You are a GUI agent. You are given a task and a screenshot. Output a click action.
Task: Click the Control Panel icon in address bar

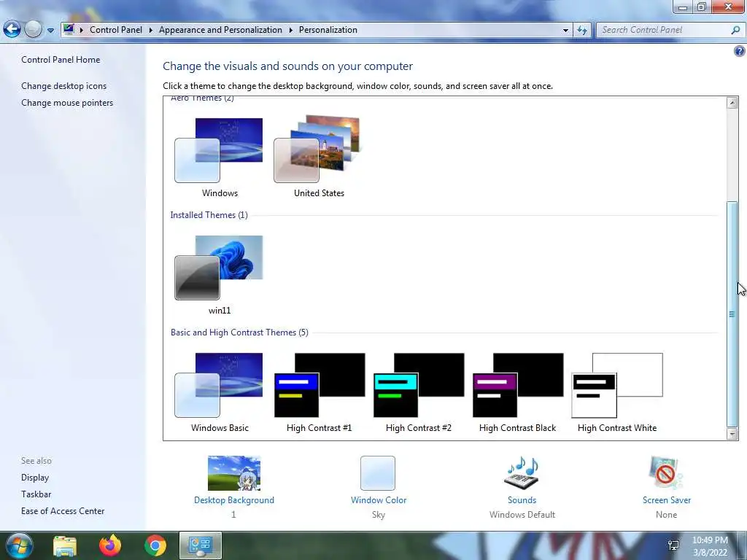click(69, 29)
